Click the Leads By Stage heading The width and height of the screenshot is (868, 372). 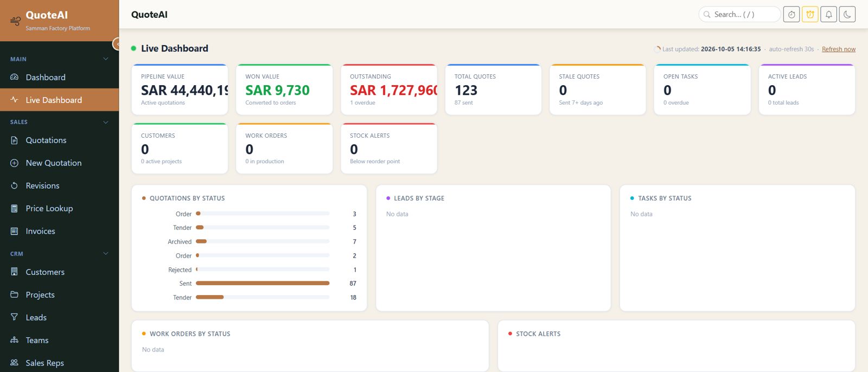419,198
